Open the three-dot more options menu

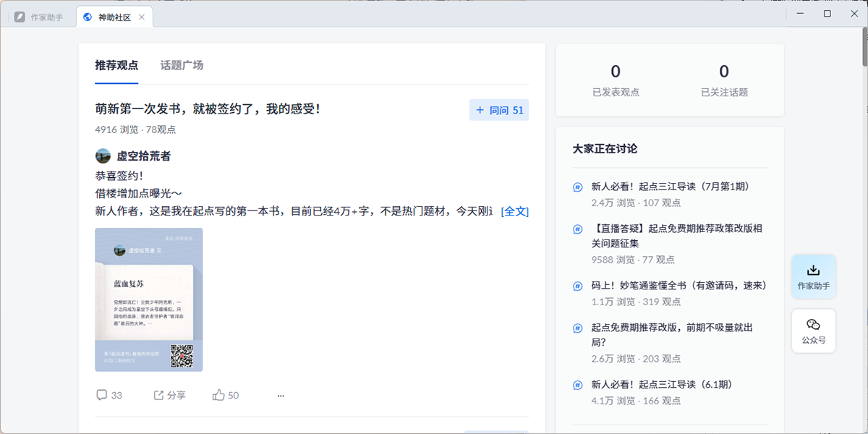[x=281, y=396]
